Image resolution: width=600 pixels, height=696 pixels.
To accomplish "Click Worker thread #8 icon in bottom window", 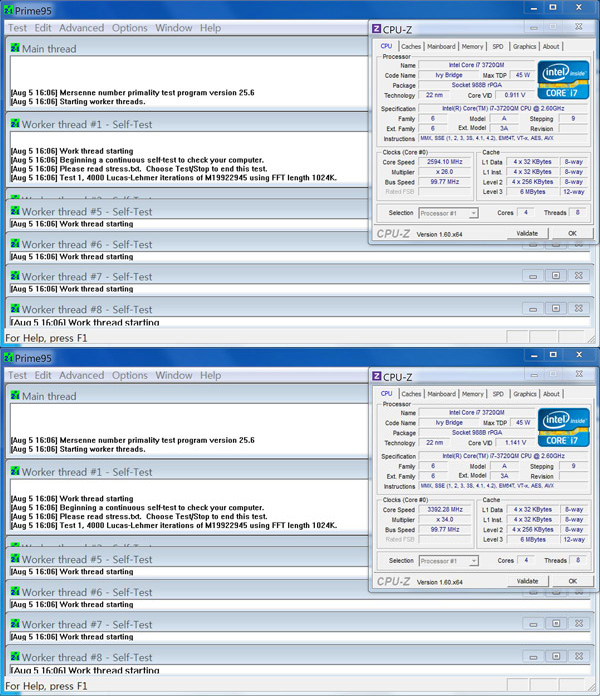I will pyautogui.click(x=16, y=656).
